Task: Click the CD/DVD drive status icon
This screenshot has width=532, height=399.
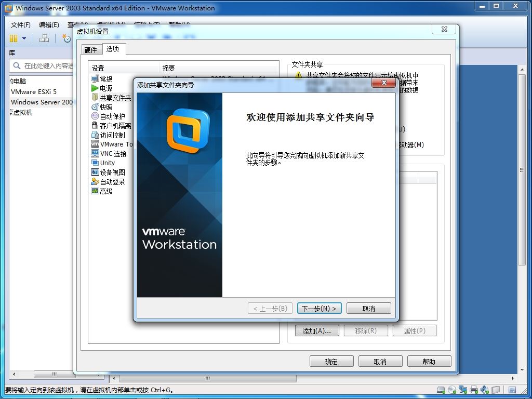Action: point(452,390)
